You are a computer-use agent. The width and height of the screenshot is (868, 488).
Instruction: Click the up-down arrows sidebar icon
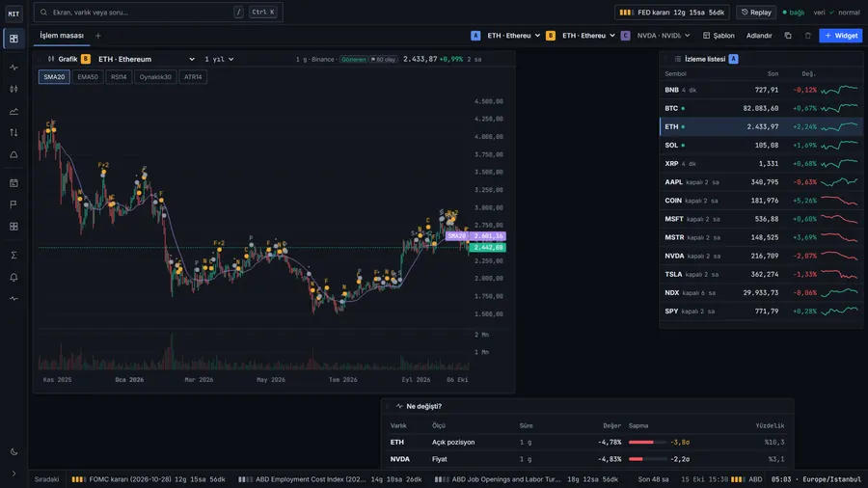(14, 133)
